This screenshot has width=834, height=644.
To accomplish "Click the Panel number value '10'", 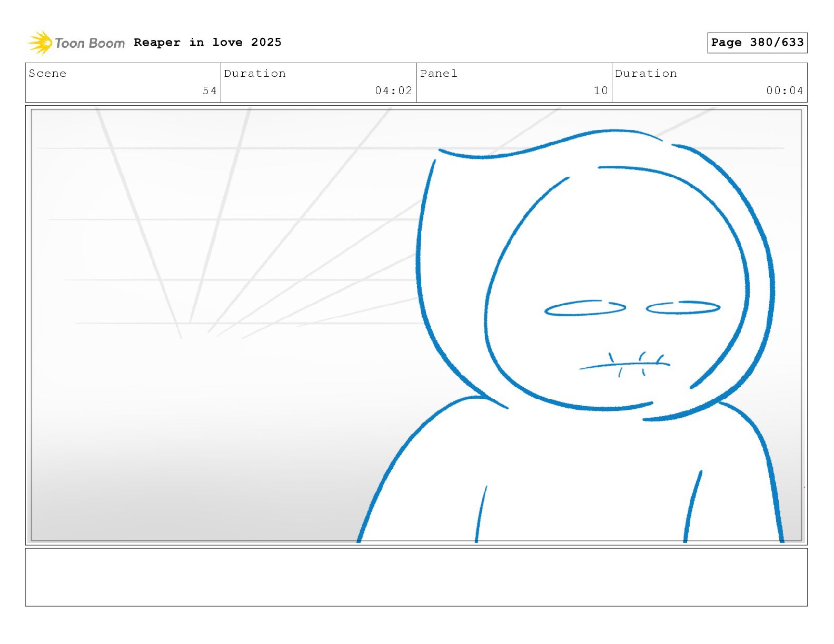I will (x=601, y=90).
